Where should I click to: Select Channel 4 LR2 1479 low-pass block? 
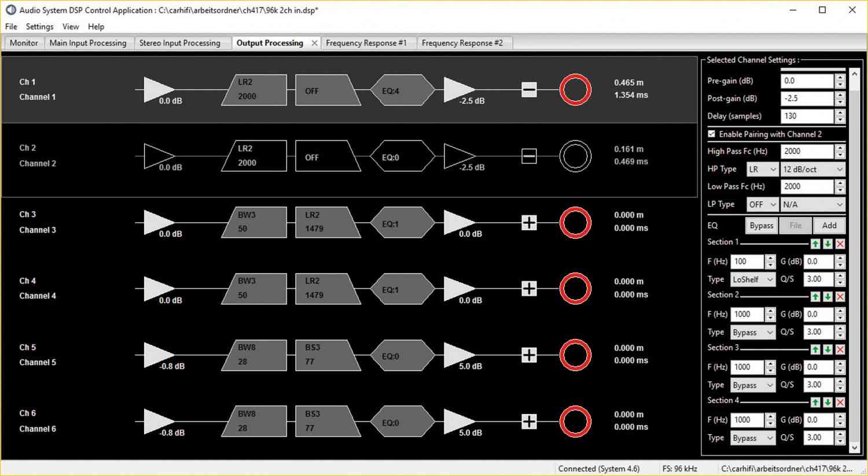click(328, 289)
